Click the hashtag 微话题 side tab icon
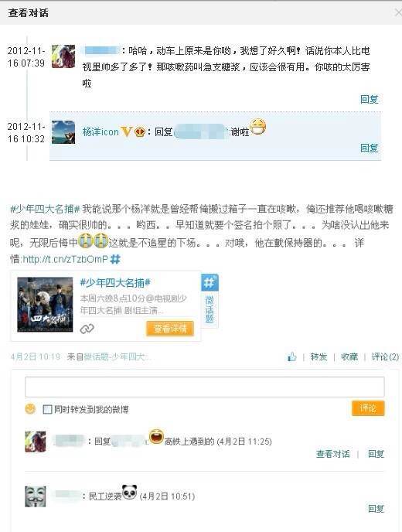402x532 pixels. 210,282
